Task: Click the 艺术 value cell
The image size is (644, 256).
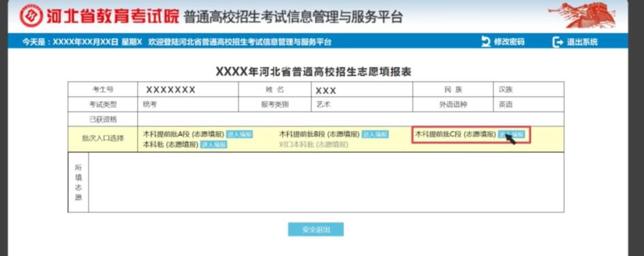Action: [x=362, y=104]
